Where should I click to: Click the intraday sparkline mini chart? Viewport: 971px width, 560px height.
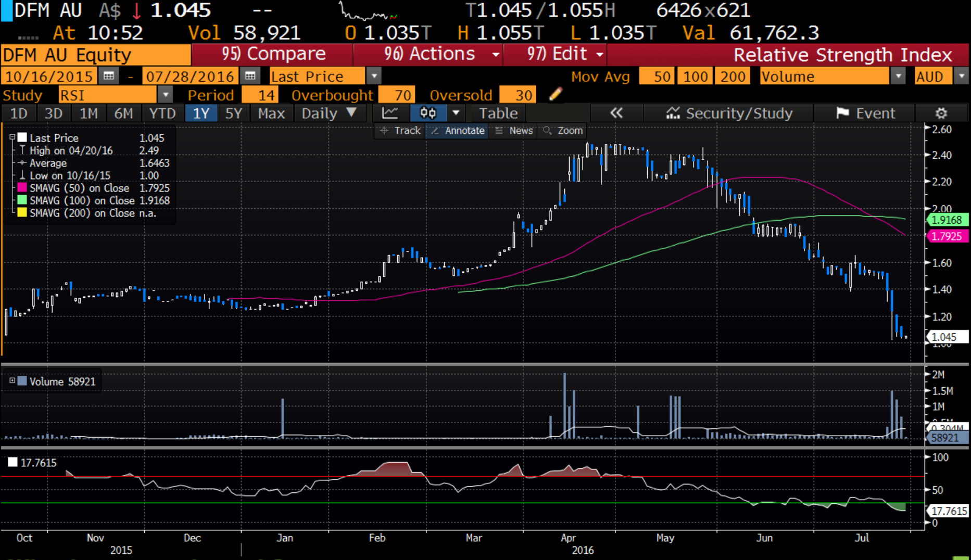click(x=368, y=11)
